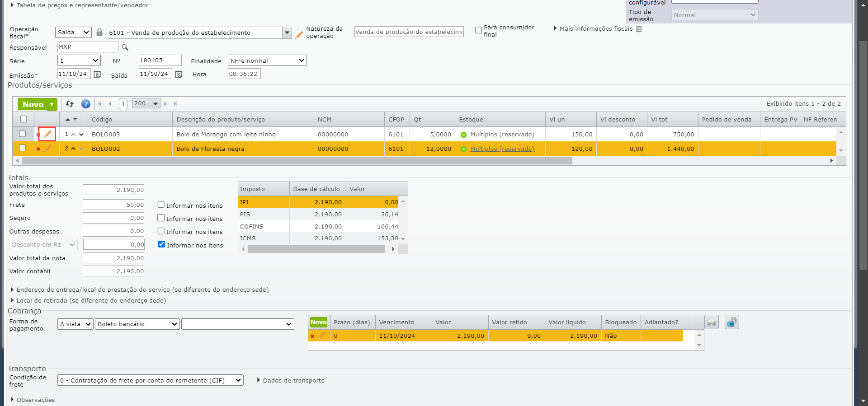
Task: Click the green stock status dot for BOLO002
Action: [x=463, y=149]
